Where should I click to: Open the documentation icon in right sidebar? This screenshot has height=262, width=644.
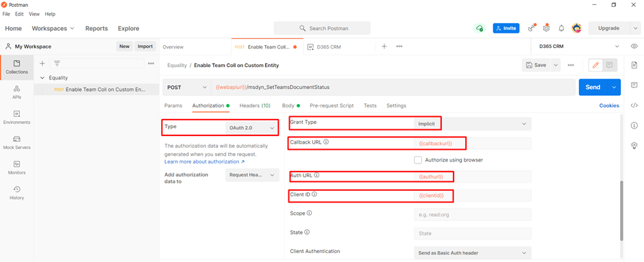(x=634, y=65)
